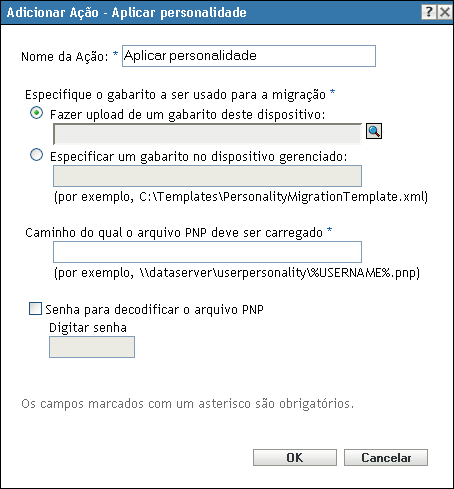
Task: Click the 'Digitar senha' label
Action: (88, 328)
